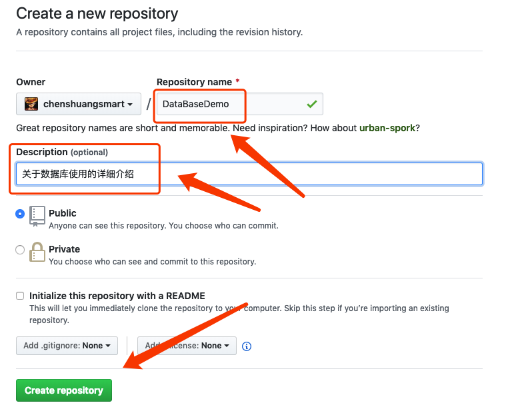532x413 pixels.
Task: Open the chenshuangsmart owner dropdown
Action: coord(79,104)
